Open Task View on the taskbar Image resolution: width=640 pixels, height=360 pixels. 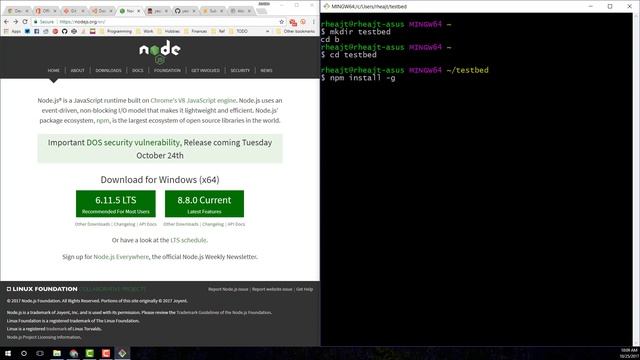(x=40, y=353)
